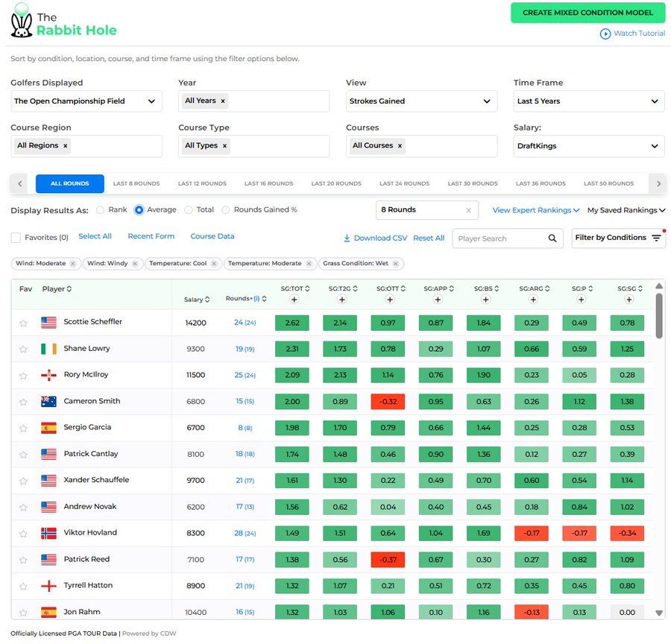Open the Course Data link
This screenshot has width=671, height=644.
point(212,236)
